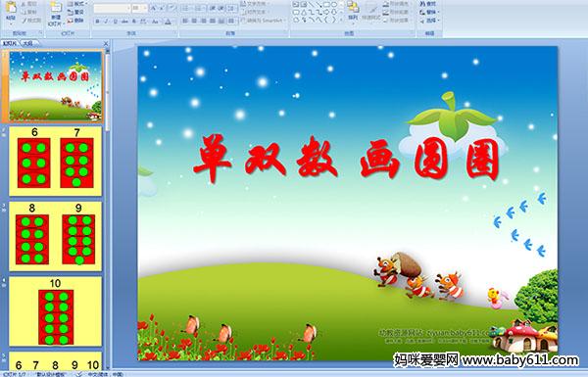The width and height of the screenshot is (588, 377).
Task: Open the font name combo box
Action: pos(112,8)
